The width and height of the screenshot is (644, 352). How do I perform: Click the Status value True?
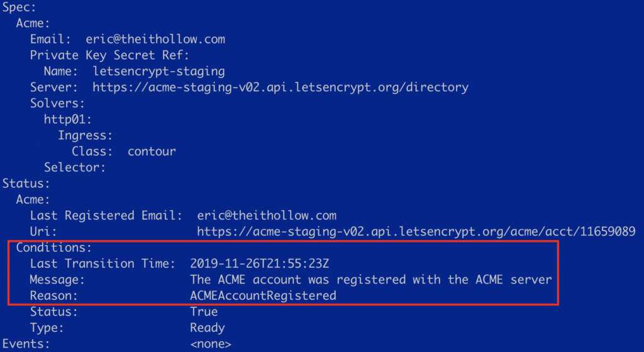tap(204, 312)
